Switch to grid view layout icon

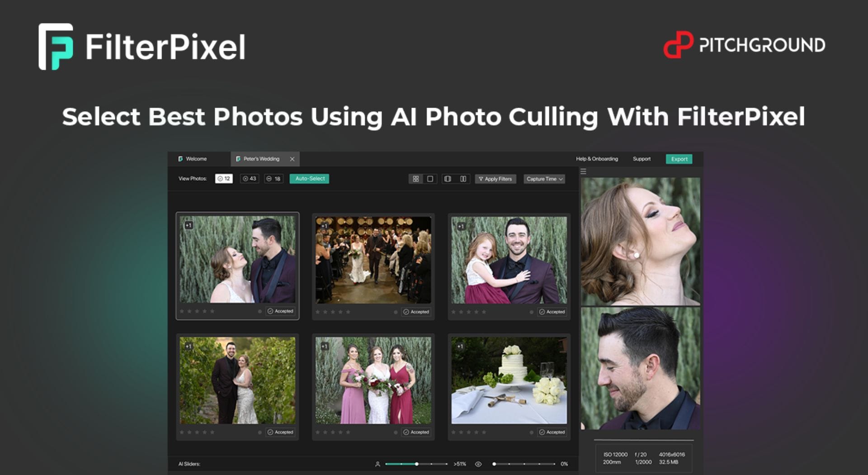point(415,179)
